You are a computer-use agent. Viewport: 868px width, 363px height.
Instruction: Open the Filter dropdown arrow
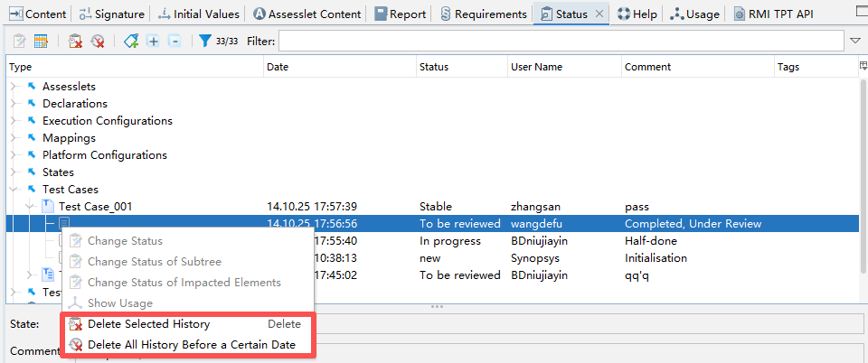pyautogui.click(x=855, y=42)
